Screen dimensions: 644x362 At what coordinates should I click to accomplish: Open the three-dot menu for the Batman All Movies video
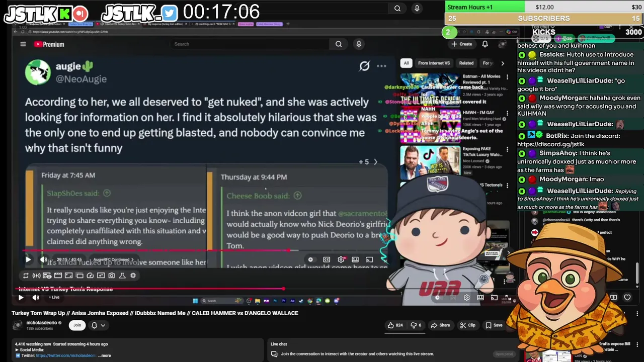pos(507,77)
